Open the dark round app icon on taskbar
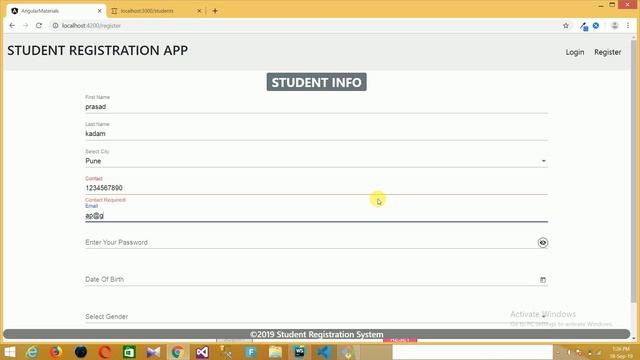This screenshot has width=640, height=360. click(80, 352)
